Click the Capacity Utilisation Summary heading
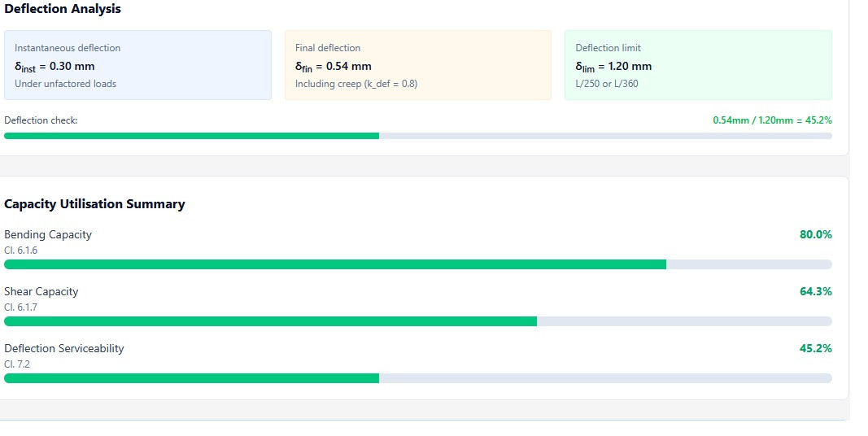 click(94, 204)
